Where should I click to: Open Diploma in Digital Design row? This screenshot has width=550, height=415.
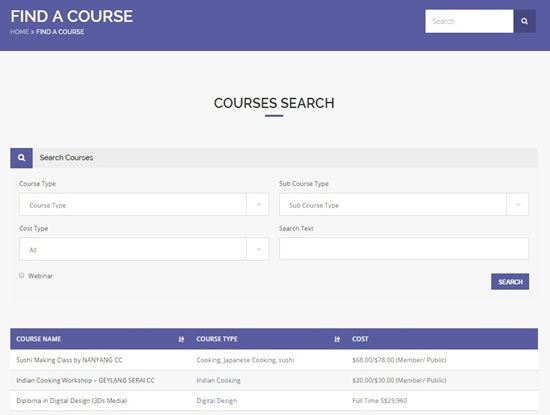tap(274, 401)
